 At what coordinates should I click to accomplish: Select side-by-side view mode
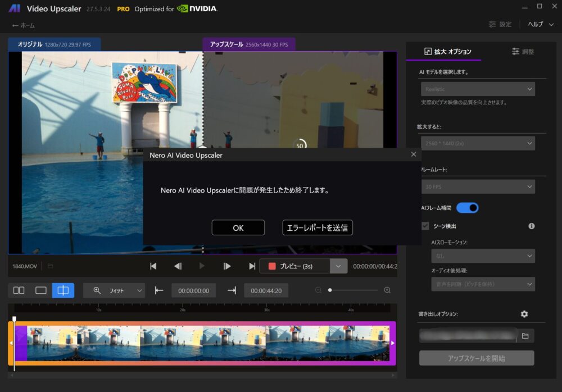[x=19, y=290]
